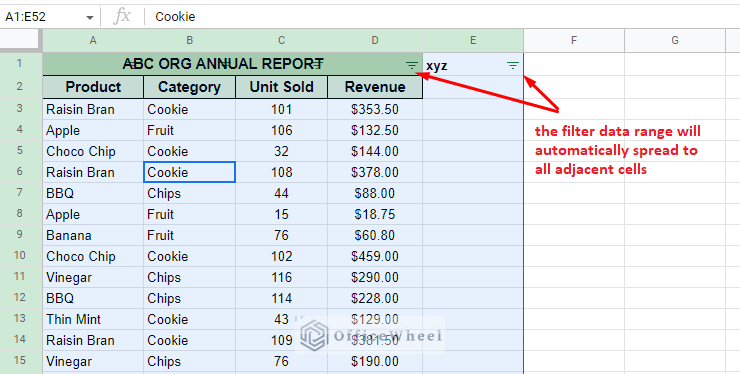The image size is (740, 374).
Task: Expand the Name box dropdown arrow
Action: pos(90,17)
